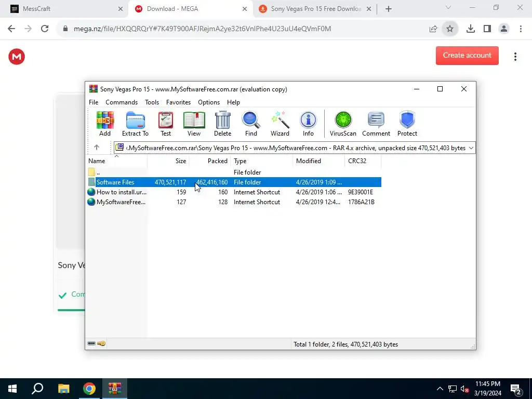The width and height of the screenshot is (532, 399).
Task: Click the Protect shield icon
Action: (x=407, y=124)
